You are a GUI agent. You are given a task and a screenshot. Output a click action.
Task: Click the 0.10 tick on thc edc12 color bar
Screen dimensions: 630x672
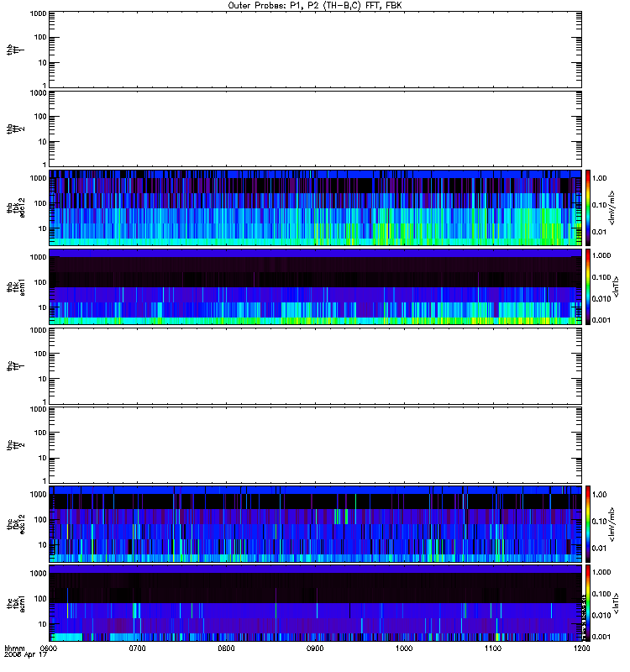point(600,522)
